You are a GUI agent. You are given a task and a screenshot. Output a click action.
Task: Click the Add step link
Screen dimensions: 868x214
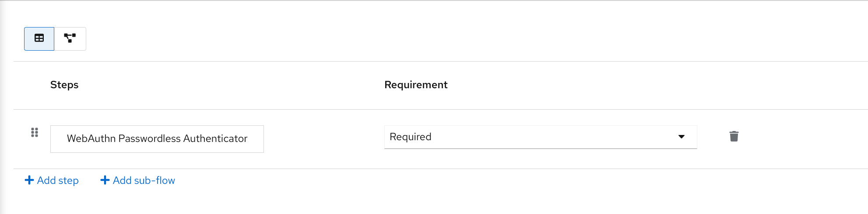[x=57, y=180]
